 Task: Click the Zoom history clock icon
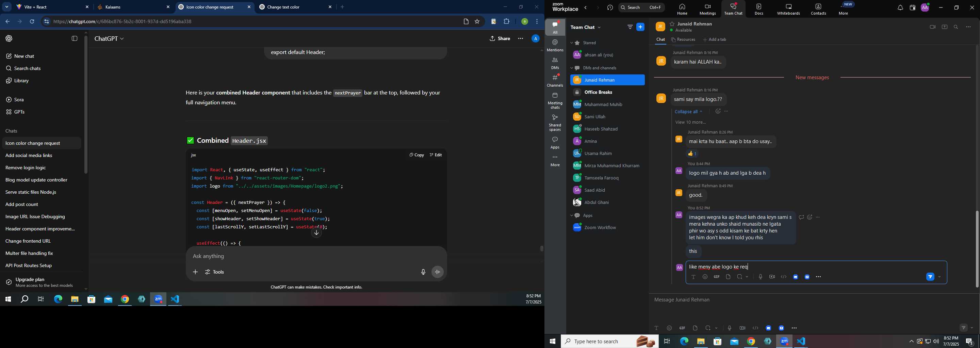tap(610, 7)
